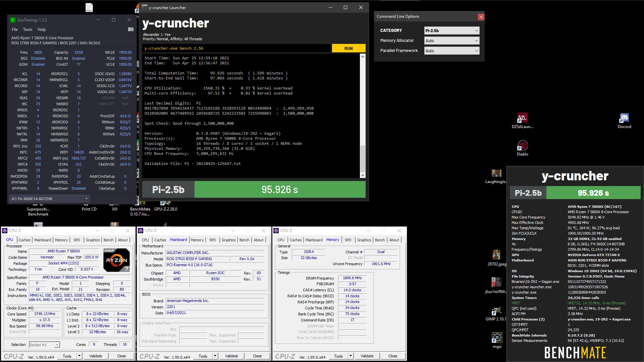
Task: Open ZenTimings File menu
Action: click(15, 29)
